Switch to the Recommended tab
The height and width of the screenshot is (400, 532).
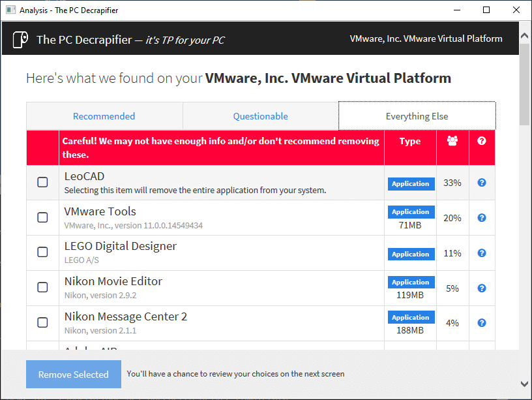coord(104,116)
